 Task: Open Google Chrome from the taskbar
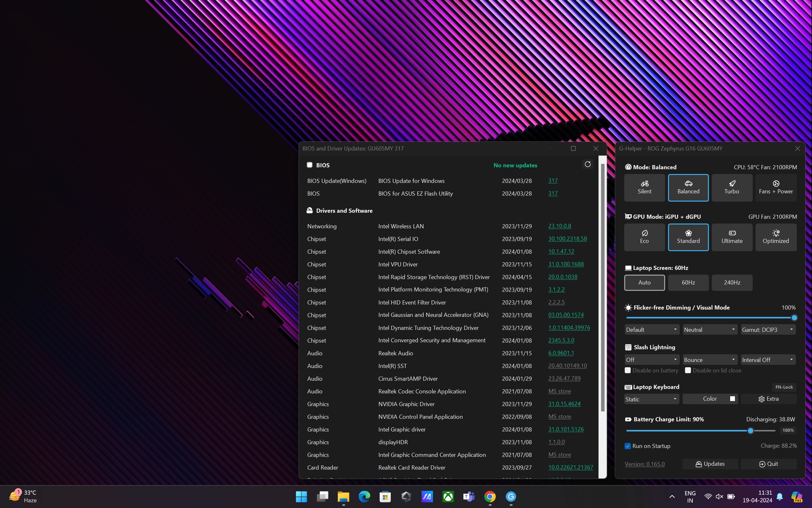490,497
